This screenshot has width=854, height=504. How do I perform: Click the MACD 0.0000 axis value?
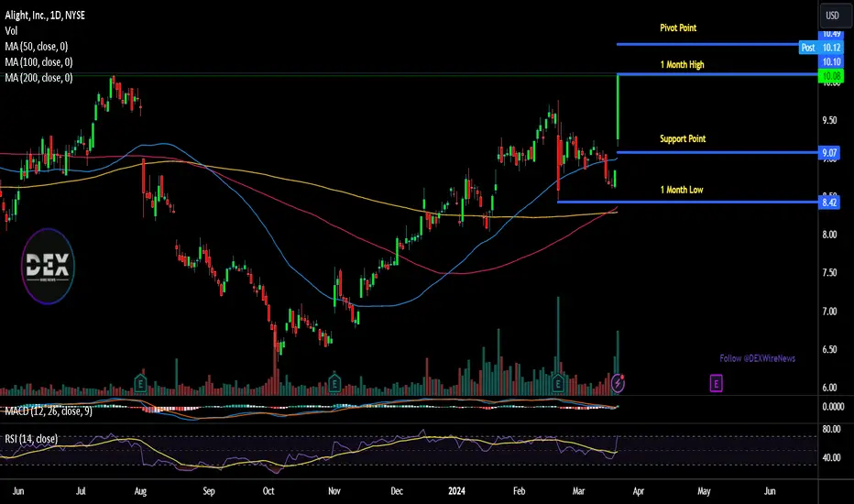(x=833, y=407)
